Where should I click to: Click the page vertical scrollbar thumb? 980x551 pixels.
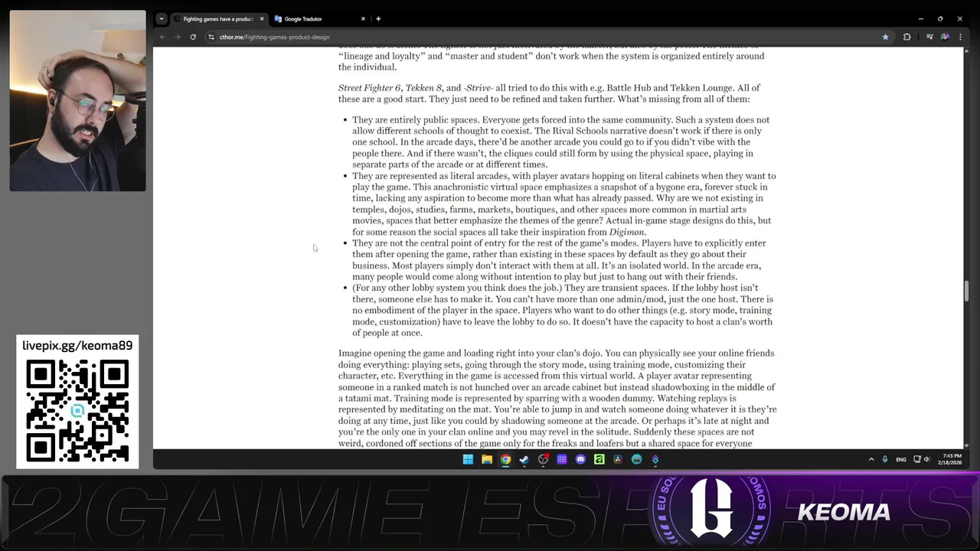pyautogui.click(x=967, y=291)
